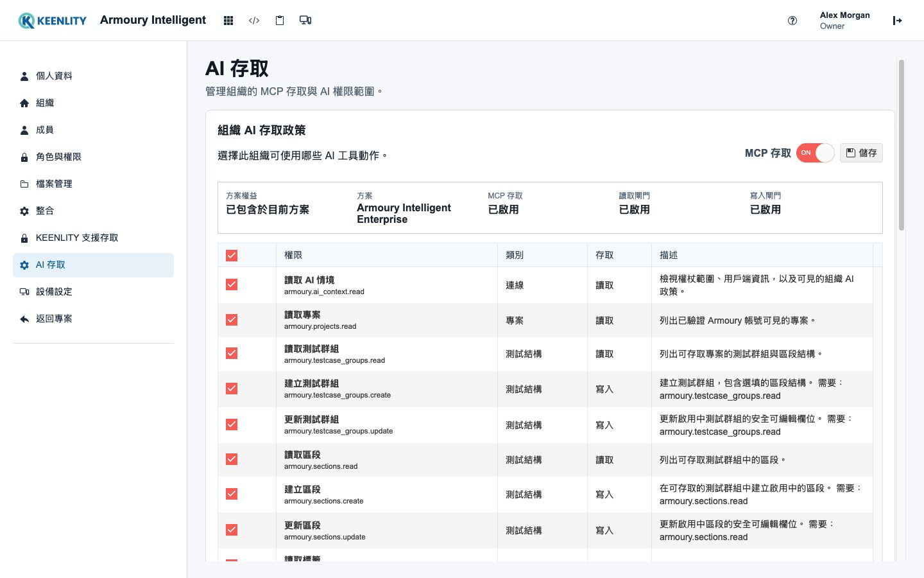Uncheck 建立測試群組 permission
The image size is (924, 578).
click(232, 389)
